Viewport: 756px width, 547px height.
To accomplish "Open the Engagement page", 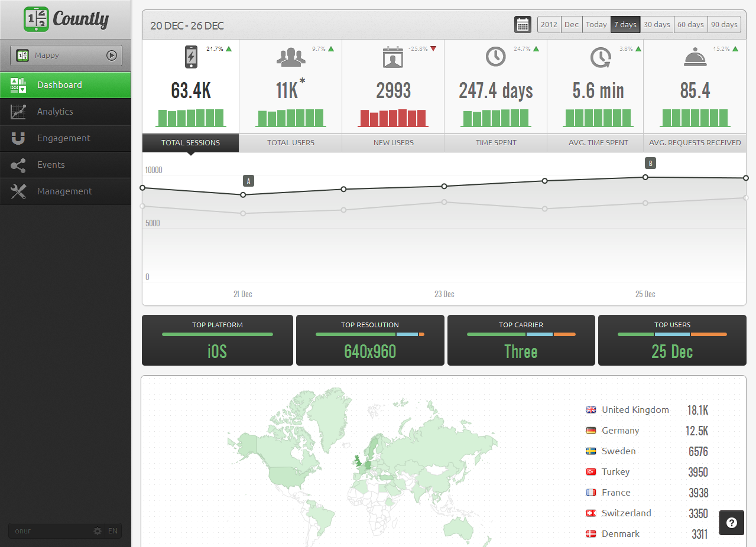I will [x=63, y=138].
